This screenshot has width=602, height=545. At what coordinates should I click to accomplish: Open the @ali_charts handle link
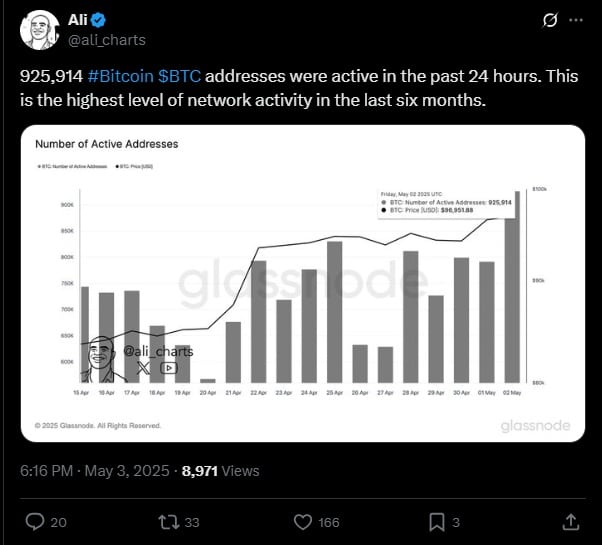[107, 40]
